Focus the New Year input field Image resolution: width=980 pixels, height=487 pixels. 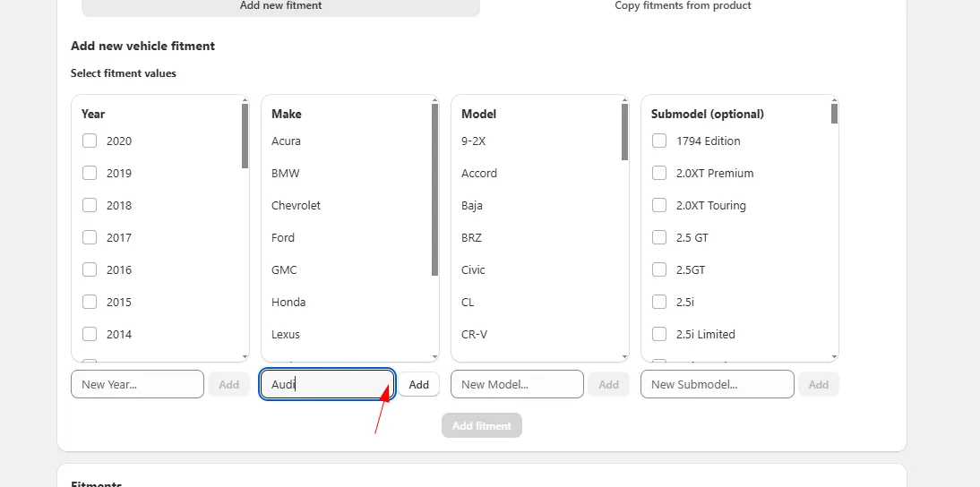137,385
